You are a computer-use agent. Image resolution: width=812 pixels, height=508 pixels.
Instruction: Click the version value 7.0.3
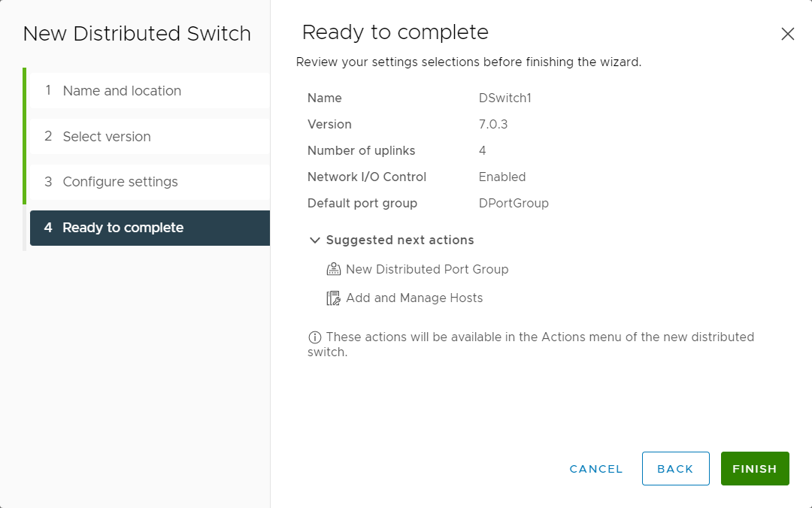coord(493,124)
